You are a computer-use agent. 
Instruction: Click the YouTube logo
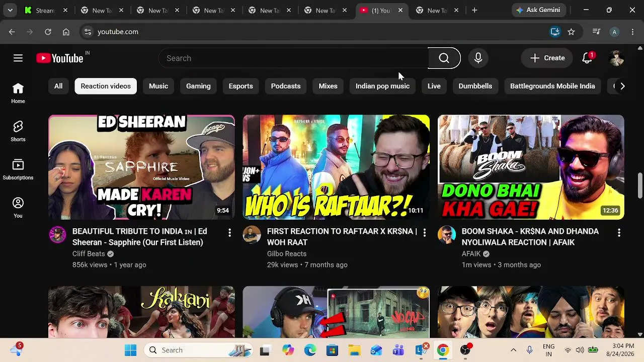click(x=60, y=58)
